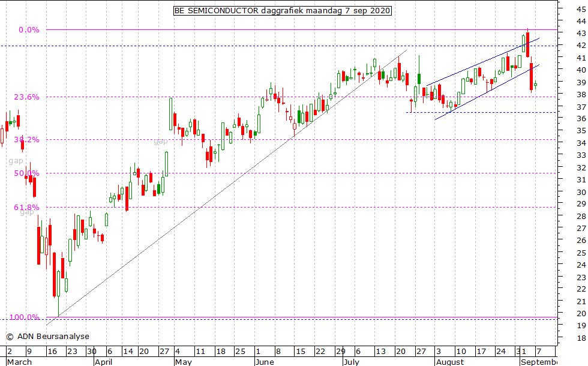Screen dimensions: 588x366
Task: Click the date label 22 under June
Action: [320, 352]
